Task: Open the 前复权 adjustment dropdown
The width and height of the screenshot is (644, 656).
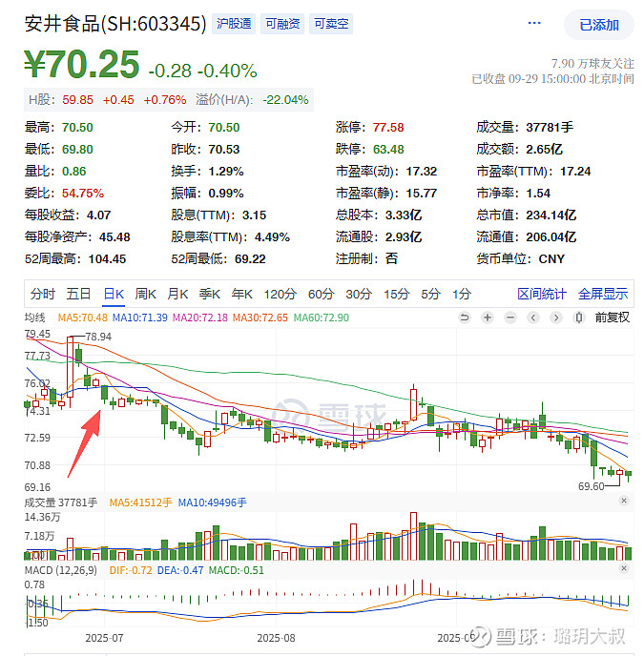Action: pos(613,318)
